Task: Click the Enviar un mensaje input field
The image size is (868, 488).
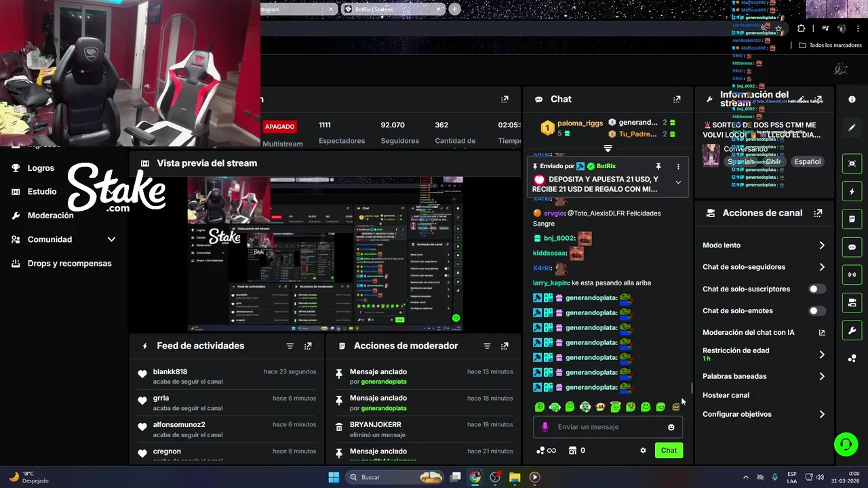Action: 608,427
